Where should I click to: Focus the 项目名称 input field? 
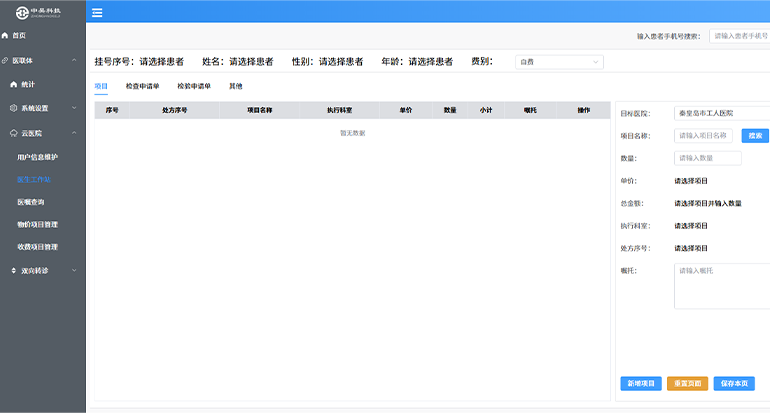click(703, 136)
